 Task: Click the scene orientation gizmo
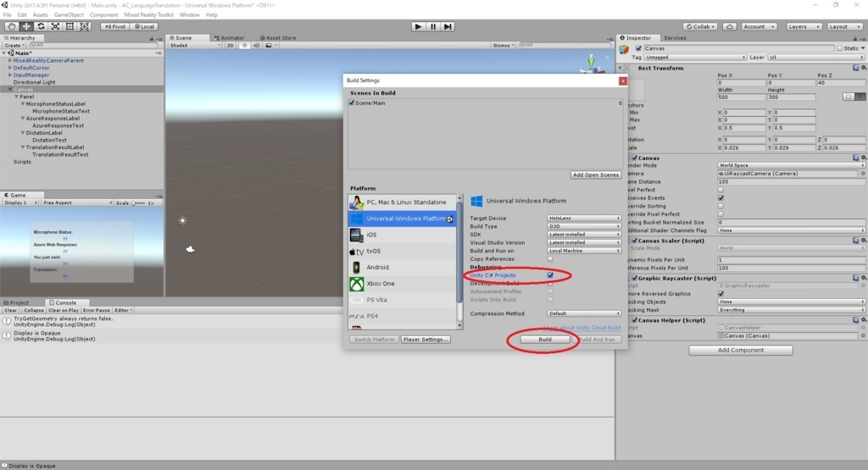pyautogui.click(x=591, y=64)
